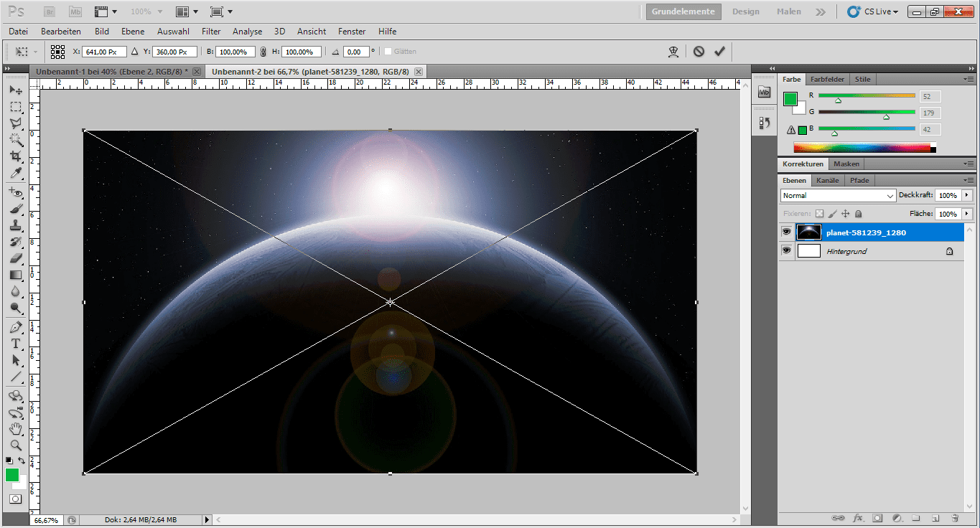Toggle relative positioning triangle between X and Y
The image size is (980, 528).
click(x=134, y=52)
